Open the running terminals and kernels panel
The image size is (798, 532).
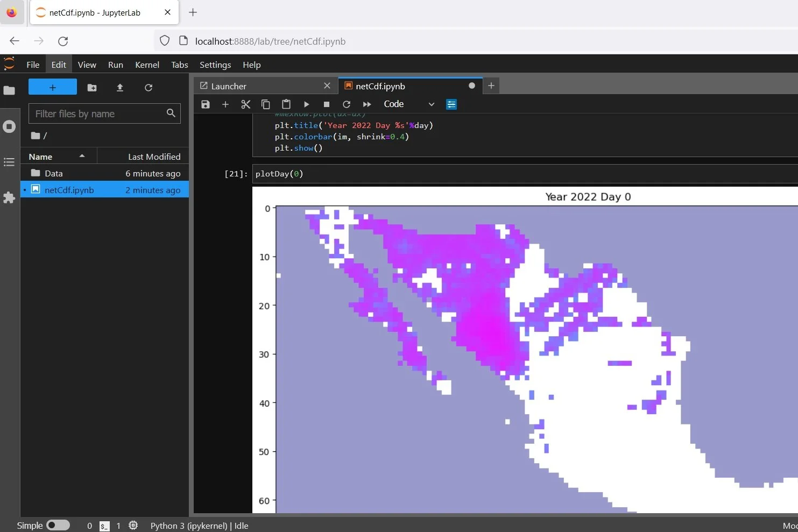click(x=9, y=126)
